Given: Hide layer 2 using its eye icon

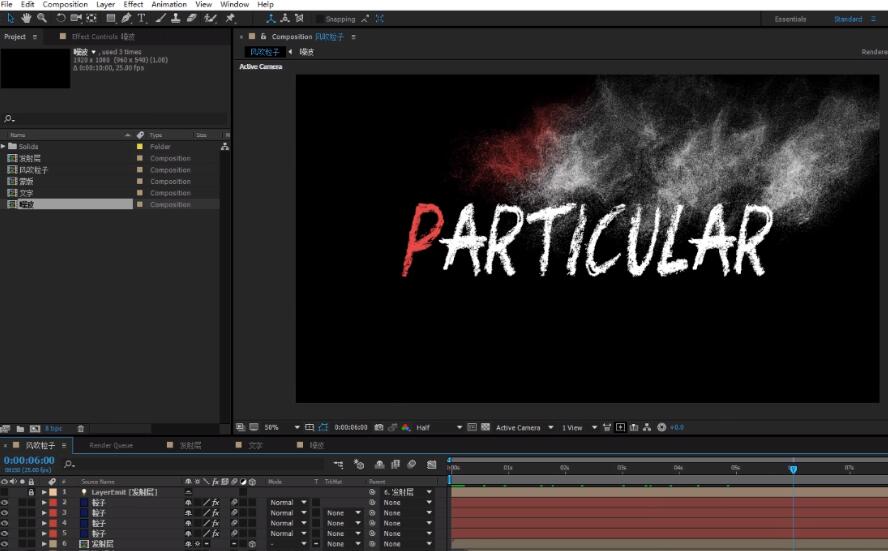Looking at the screenshot, I should (5, 502).
